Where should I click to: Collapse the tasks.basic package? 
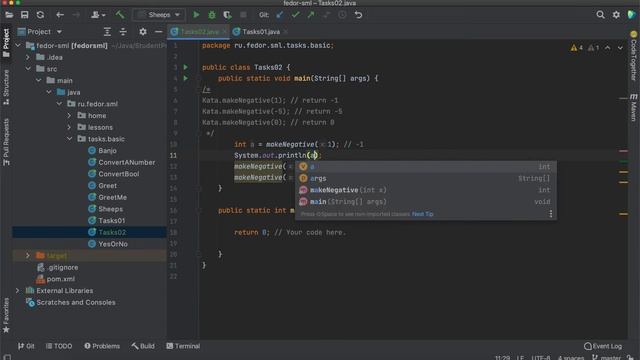tap(69, 139)
